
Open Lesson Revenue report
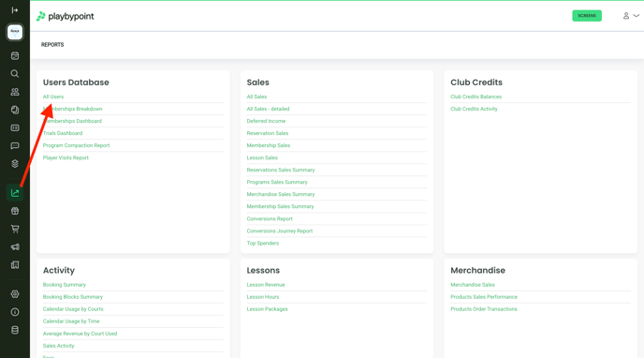[x=266, y=285]
